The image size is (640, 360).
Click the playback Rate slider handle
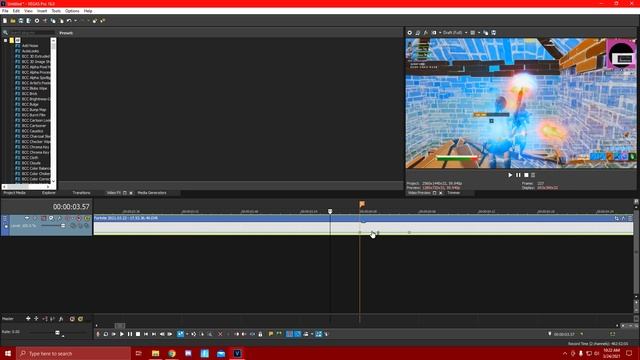[x=57, y=333]
